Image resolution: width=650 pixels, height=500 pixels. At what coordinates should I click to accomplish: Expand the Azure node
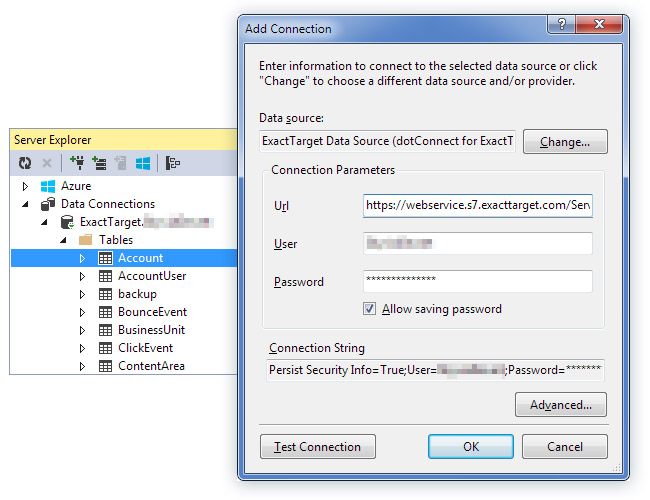26,186
